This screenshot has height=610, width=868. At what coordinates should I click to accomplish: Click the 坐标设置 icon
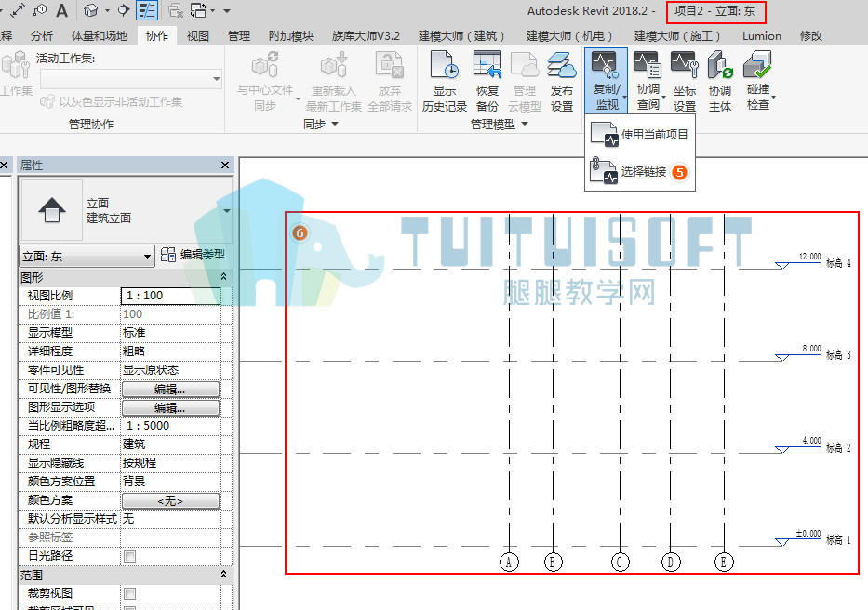click(684, 81)
